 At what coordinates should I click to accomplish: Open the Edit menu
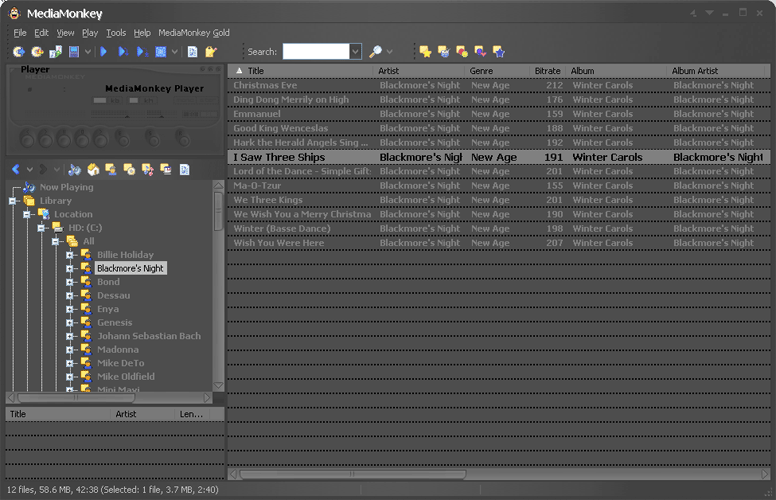41,33
